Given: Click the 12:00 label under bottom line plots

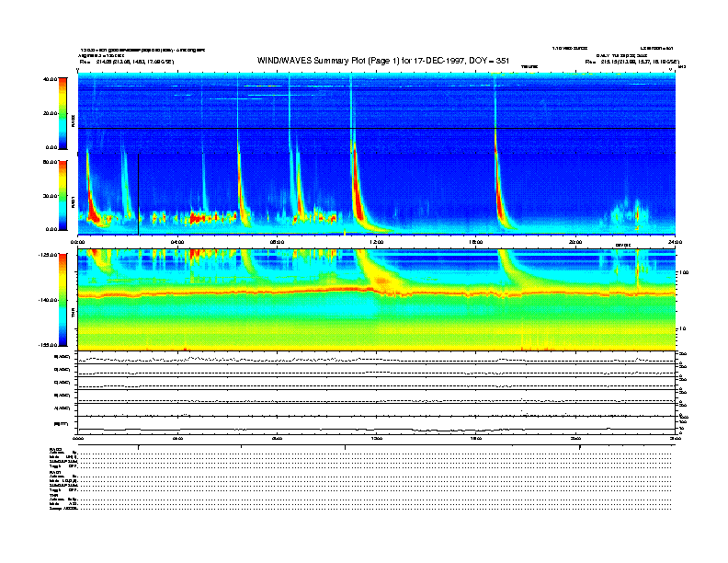Looking at the screenshot, I should (x=377, y=438).
